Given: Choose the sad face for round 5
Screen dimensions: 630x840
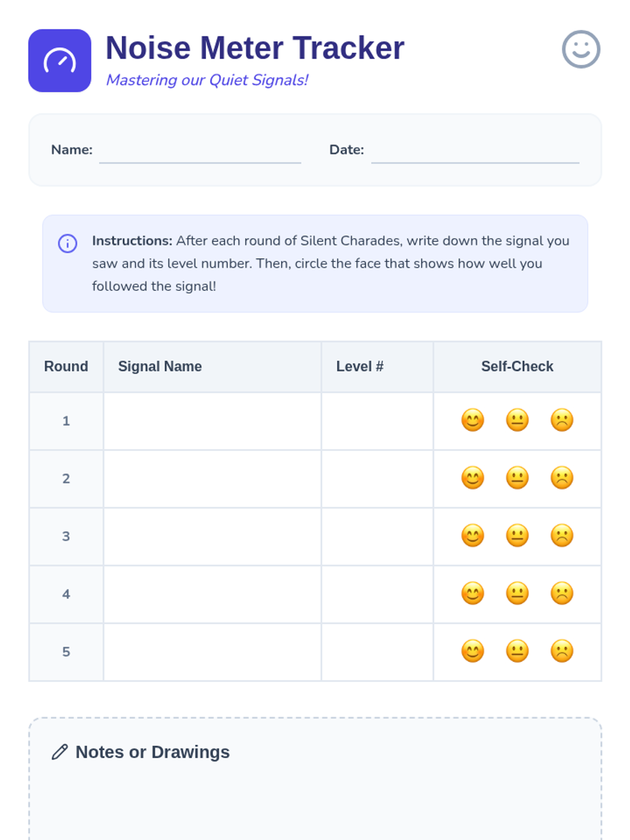Looking at the screenshot, I should (x=562, y=652).
